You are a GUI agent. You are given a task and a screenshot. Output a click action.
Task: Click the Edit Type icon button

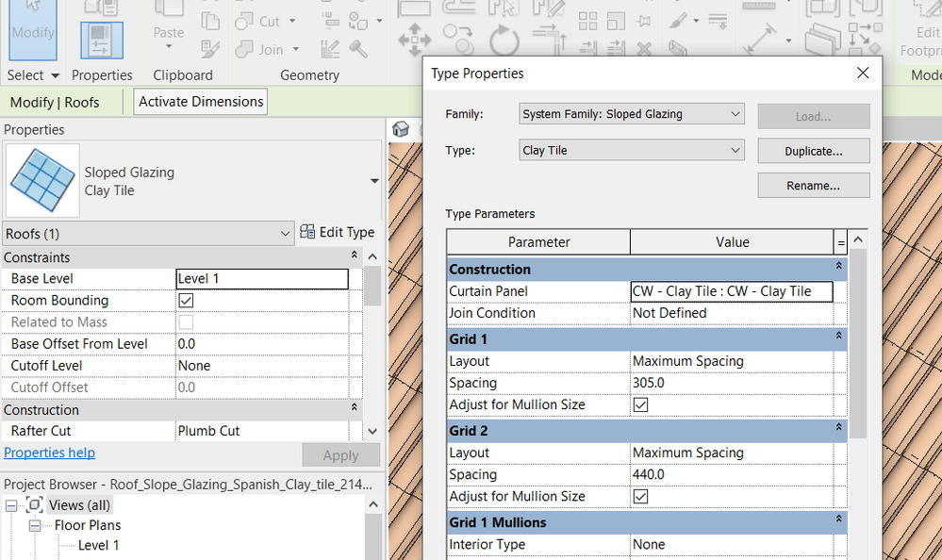coord(337,232)
